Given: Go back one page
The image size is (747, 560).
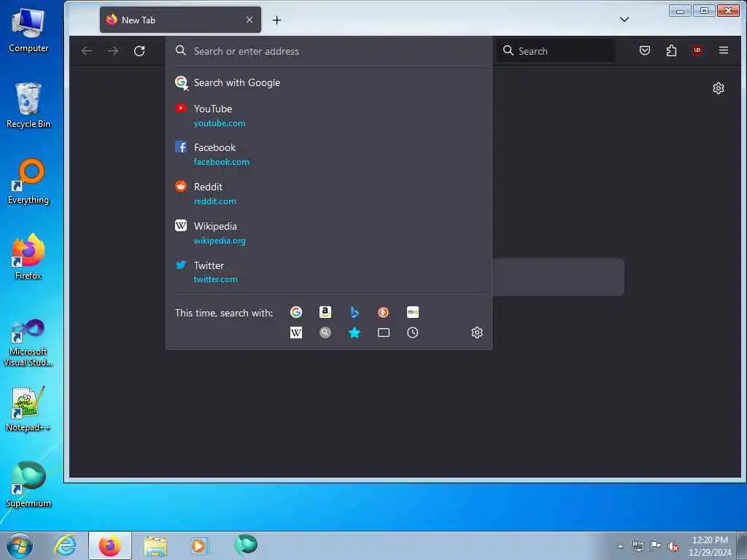Looking at the screenshot, I should (x=87, y=51).
